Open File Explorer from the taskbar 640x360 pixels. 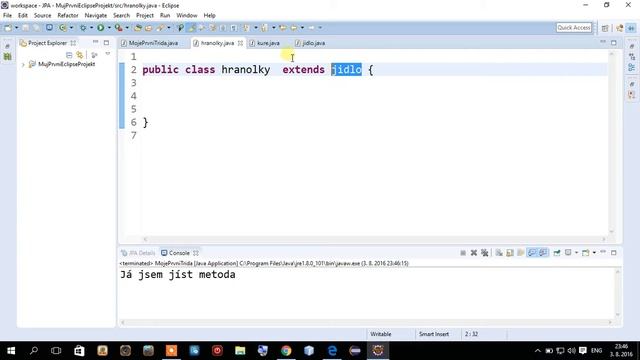click(x=240, y=351)
